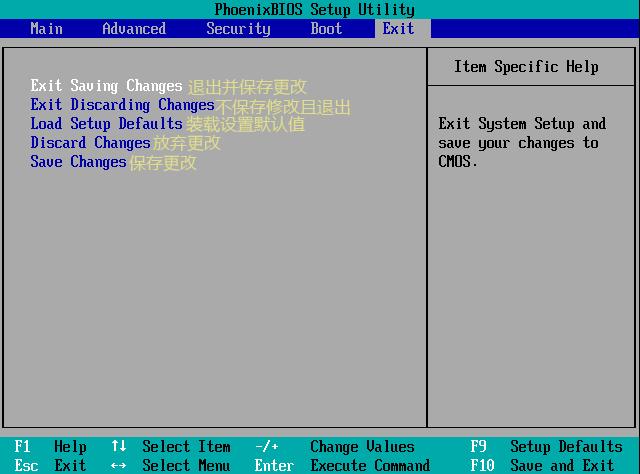640x474 pixels.
Task: Click Change Values legend text
Action: pos(362,447)
